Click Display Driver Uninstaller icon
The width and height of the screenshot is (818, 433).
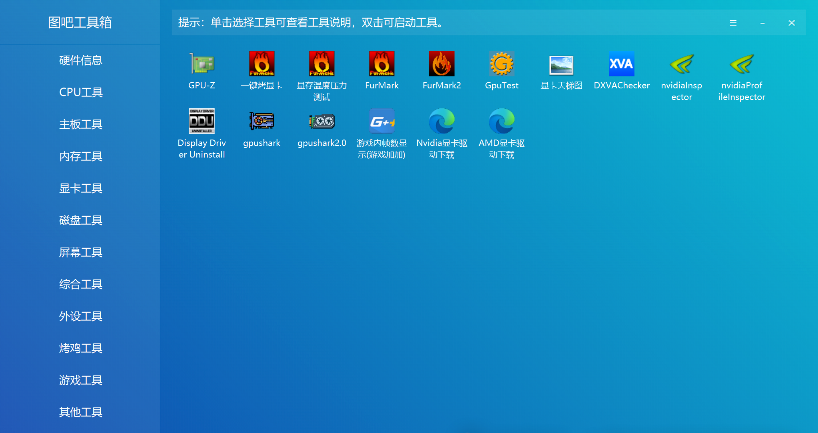click(x=202, y=122)
